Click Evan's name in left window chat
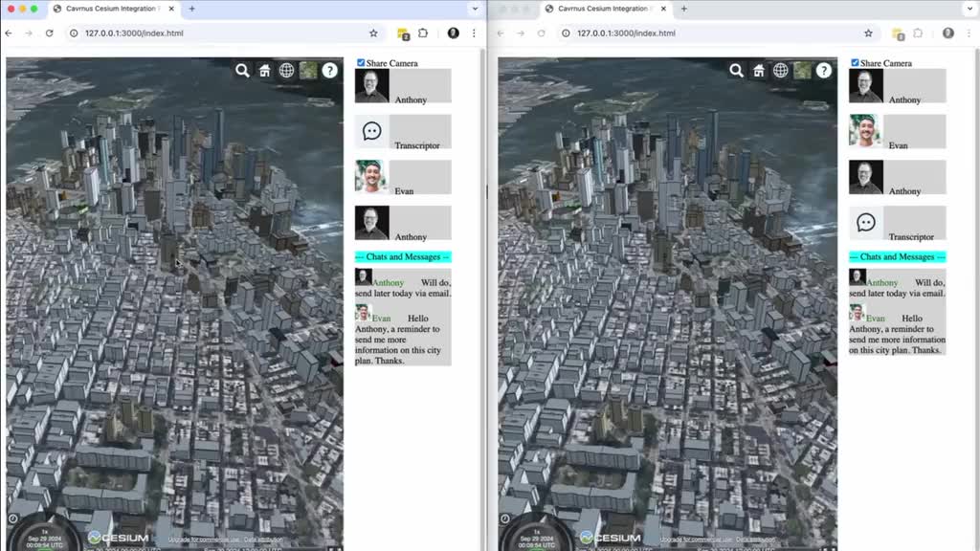 (381, 319)
